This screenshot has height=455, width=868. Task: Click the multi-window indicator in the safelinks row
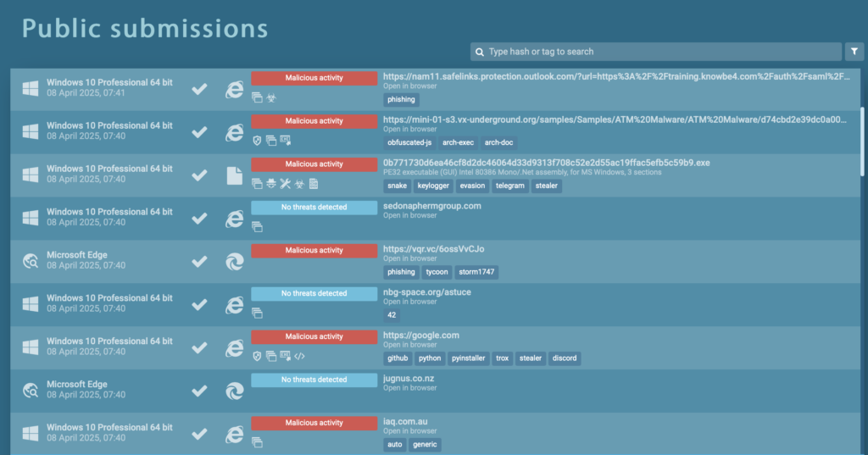257,98
